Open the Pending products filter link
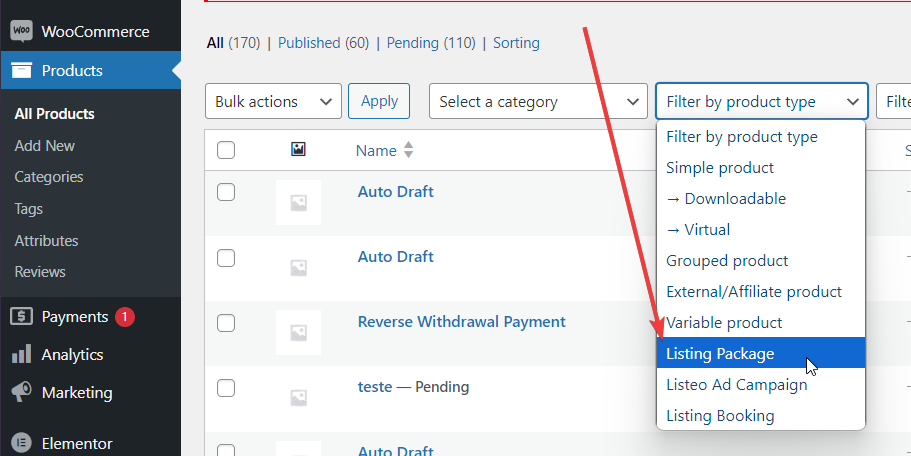 (x=412, y=43)
